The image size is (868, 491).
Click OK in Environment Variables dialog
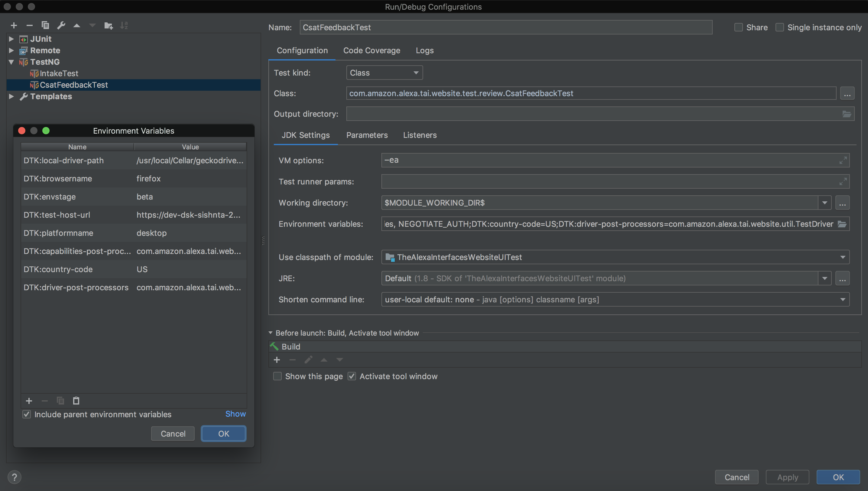click(x=223, y=434)
